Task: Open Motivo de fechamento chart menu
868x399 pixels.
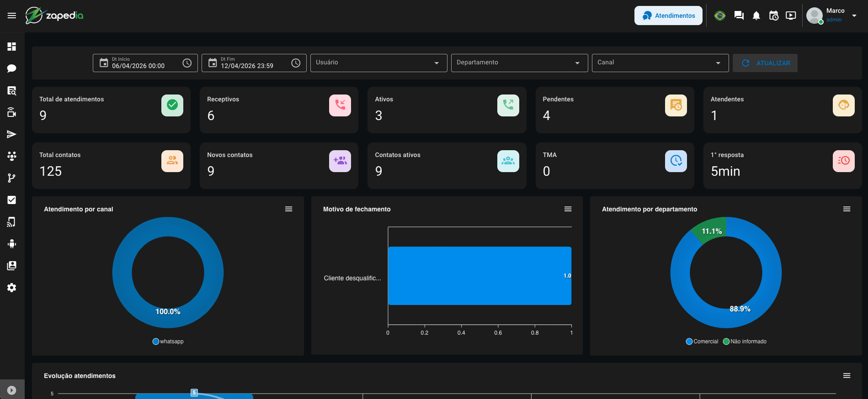Action: click(568, 209)
